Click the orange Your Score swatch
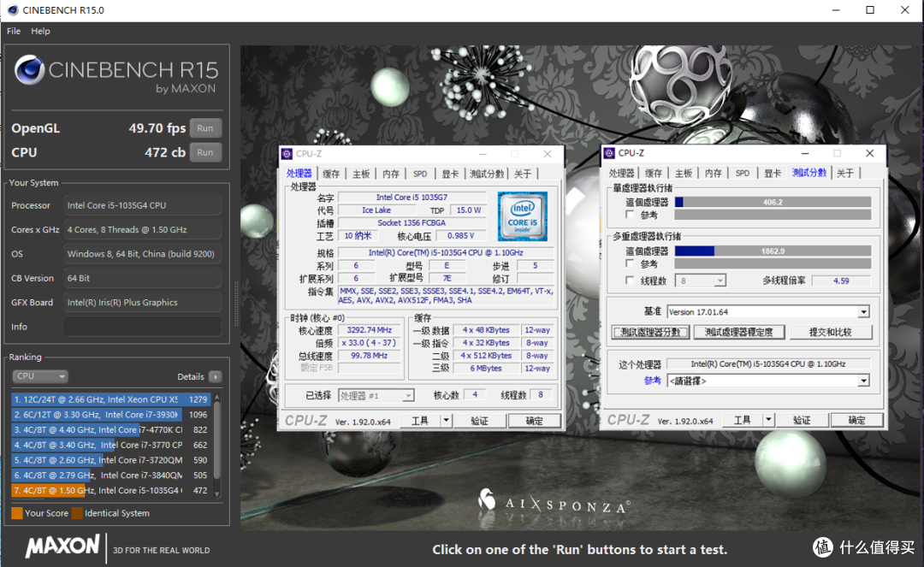 pos(17,513)
